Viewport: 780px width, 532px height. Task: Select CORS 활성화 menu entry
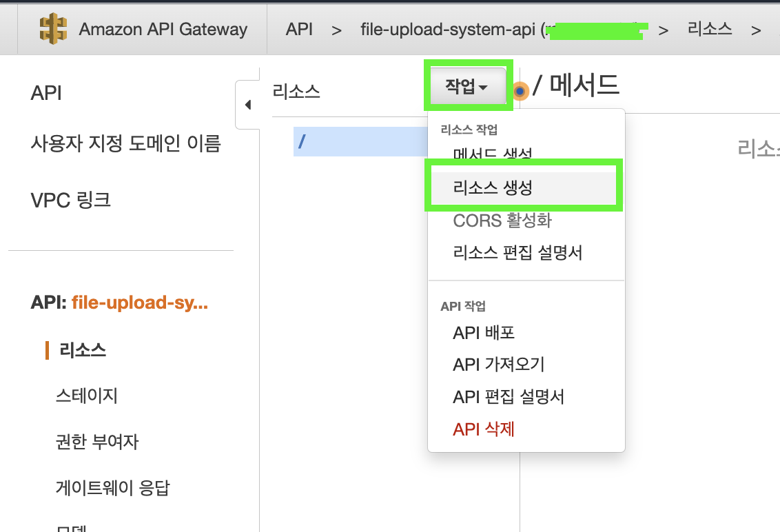tap(502, 220)
